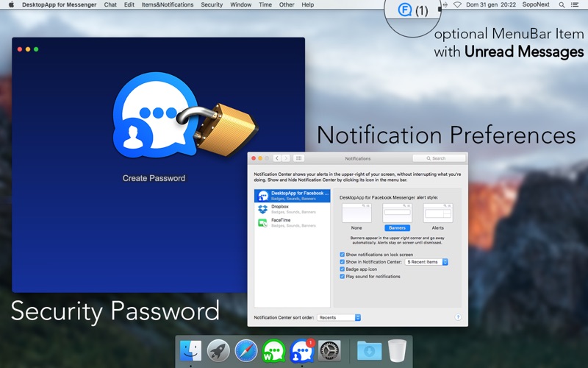This screenshot has height=368, width=588.
Task: Open the Items&Notifications menu
Action: tap(168, 5)
